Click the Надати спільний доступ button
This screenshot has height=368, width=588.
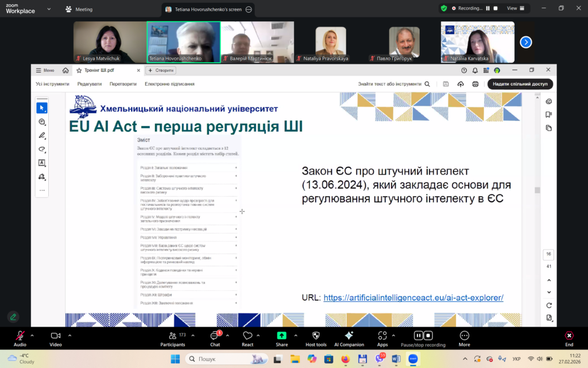[x=520, y=84]
